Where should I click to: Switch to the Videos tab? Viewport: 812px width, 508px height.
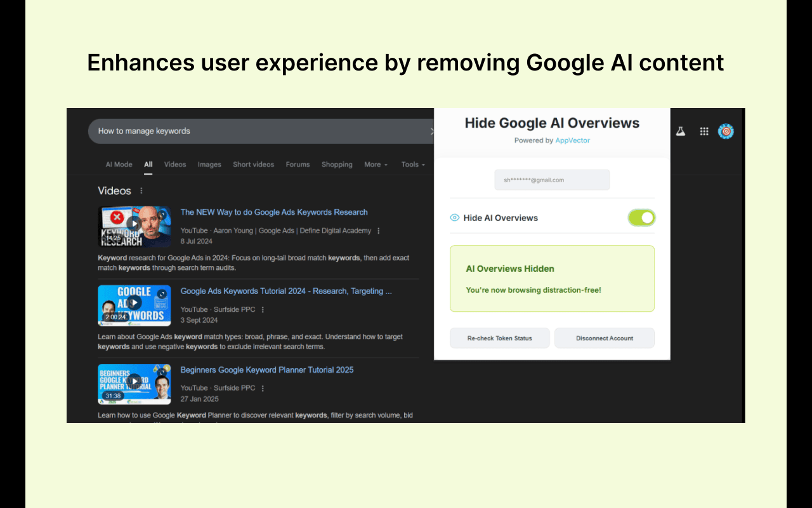pyautogui.click(x=175, y=164)
